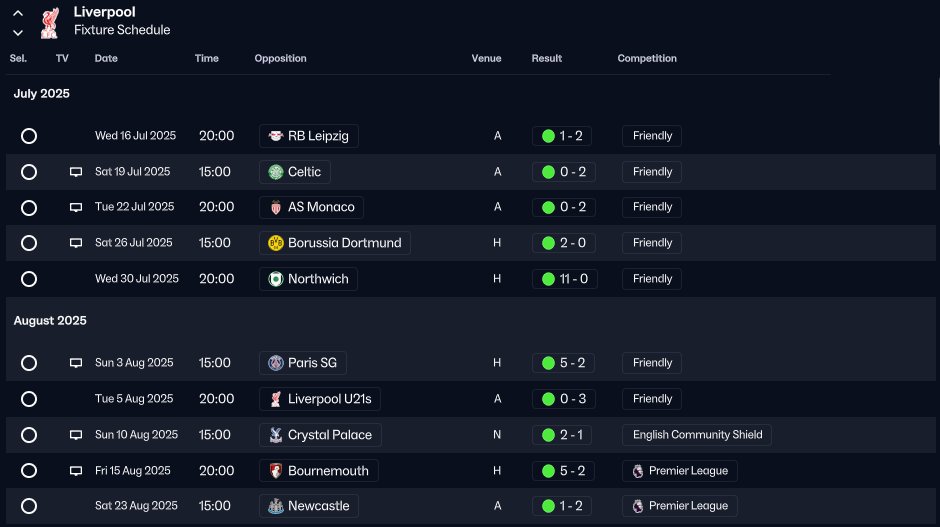Click the Premier League logo on the Bournemouth row
This screenshot has width=940, height=527.
[638, 471]
